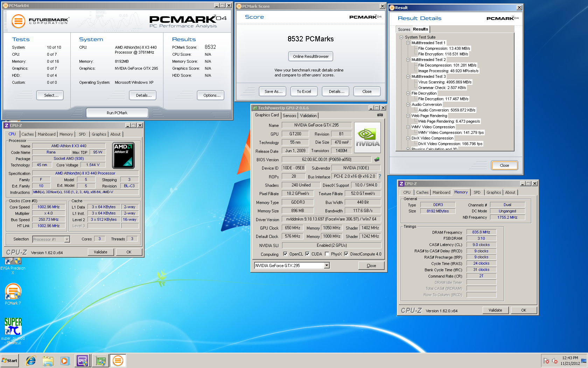
Task: Click Online ResultBrowser button
Action: (311, 56)
